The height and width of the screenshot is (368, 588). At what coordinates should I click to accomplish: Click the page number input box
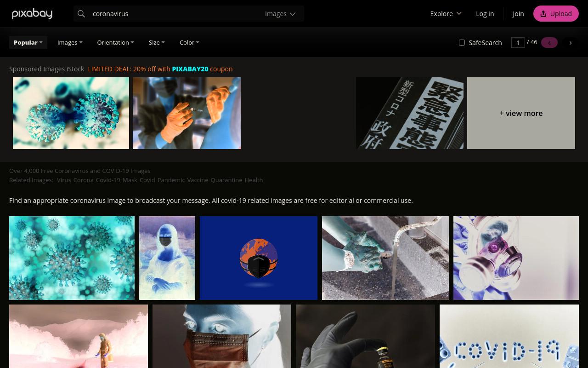point(518,43)
